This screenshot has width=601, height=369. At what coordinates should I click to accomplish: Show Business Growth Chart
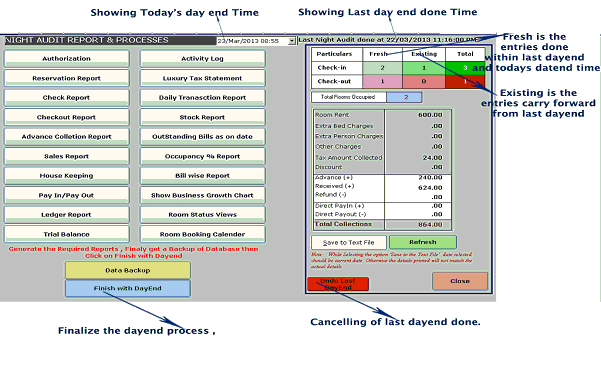202,195
